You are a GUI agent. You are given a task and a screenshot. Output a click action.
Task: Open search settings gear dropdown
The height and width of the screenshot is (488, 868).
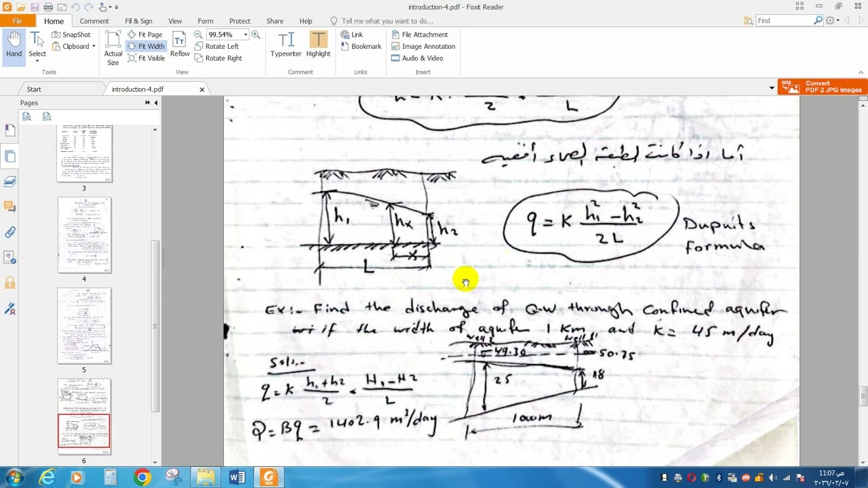(833, 21)
